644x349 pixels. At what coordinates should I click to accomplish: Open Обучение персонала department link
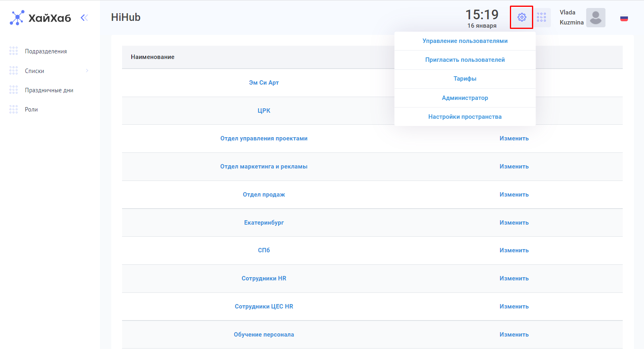(264, 335)
